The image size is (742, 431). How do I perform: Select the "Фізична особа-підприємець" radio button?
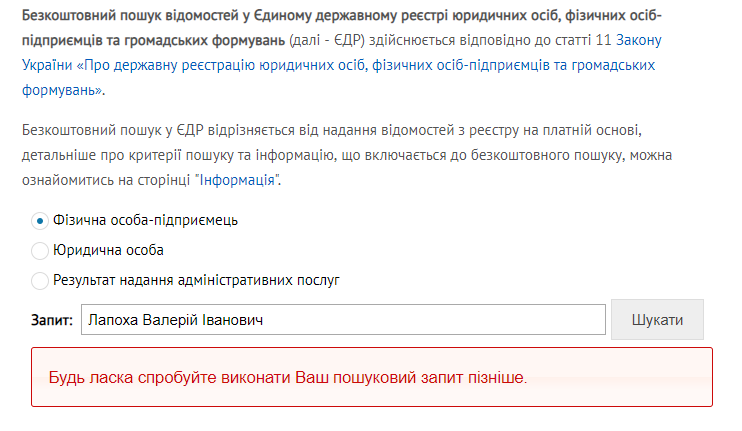(40, 220)
